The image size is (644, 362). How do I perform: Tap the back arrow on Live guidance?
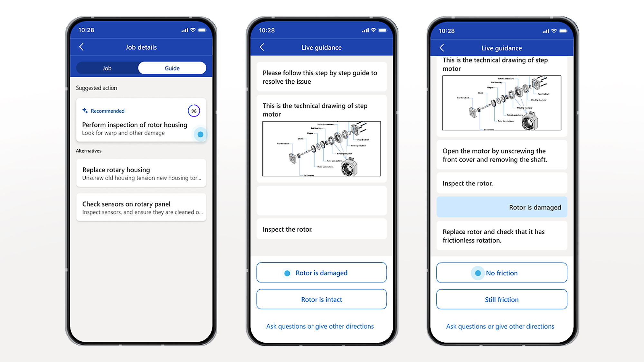click(262, 47)
